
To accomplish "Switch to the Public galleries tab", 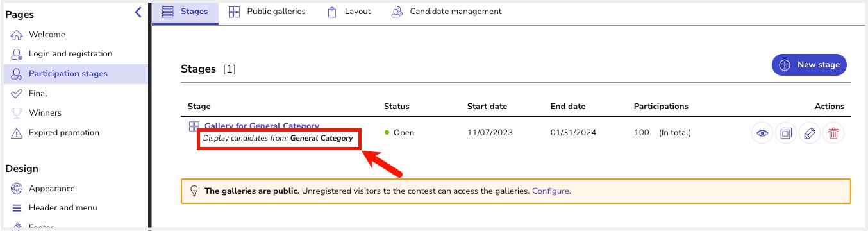I will click(267, 12).
